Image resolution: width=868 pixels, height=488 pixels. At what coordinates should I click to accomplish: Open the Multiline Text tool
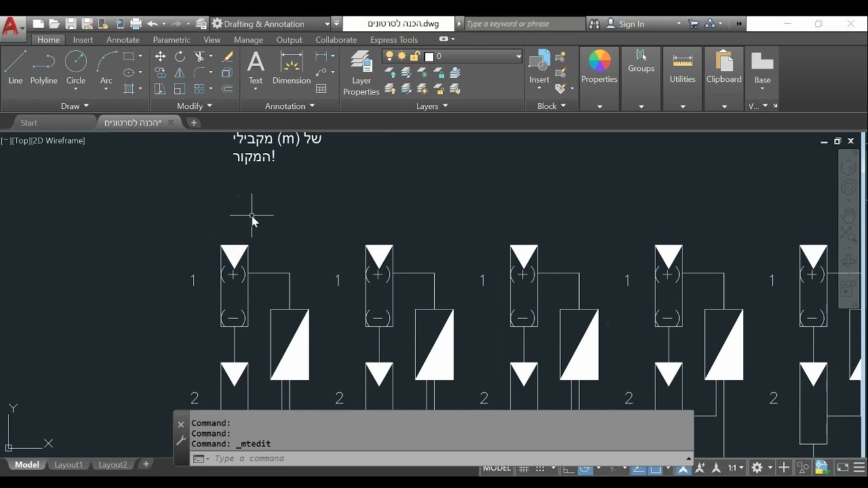pyautogui.click(x=256, y=68)
